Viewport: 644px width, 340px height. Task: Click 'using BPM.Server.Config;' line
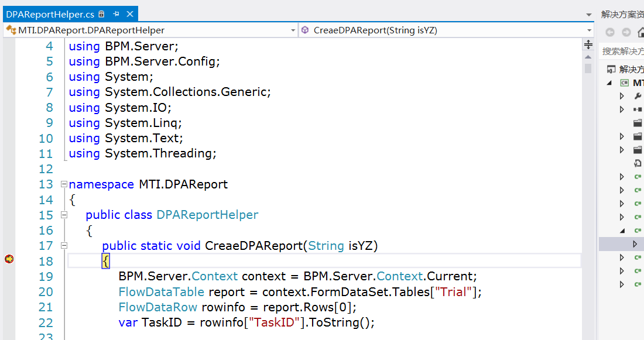[144, 61]
